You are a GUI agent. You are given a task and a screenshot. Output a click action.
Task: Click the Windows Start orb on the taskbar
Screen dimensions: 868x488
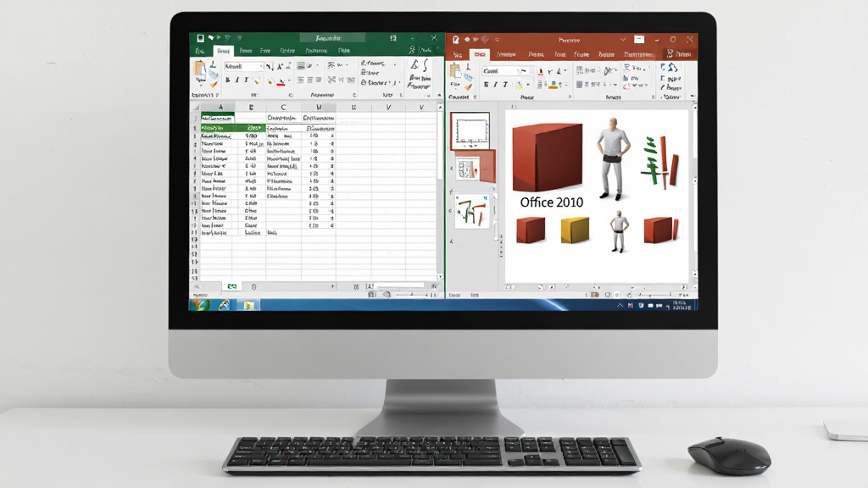pos(200,304)
